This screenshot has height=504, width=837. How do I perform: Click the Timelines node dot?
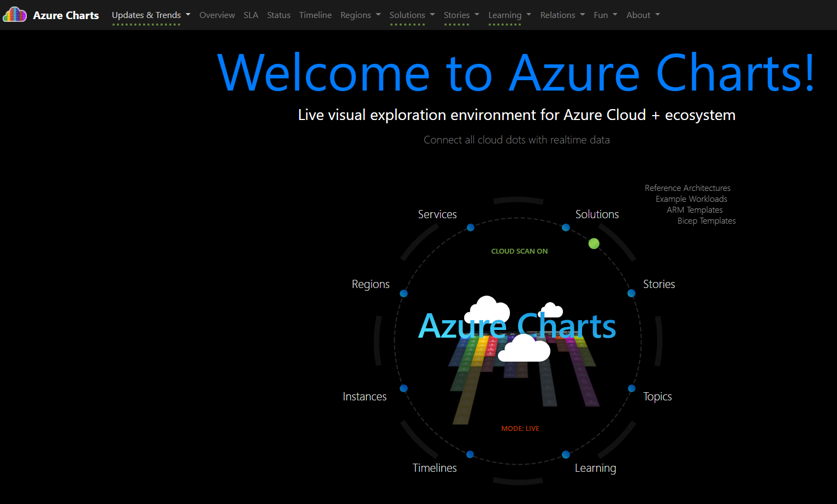(x=470, y=453)
